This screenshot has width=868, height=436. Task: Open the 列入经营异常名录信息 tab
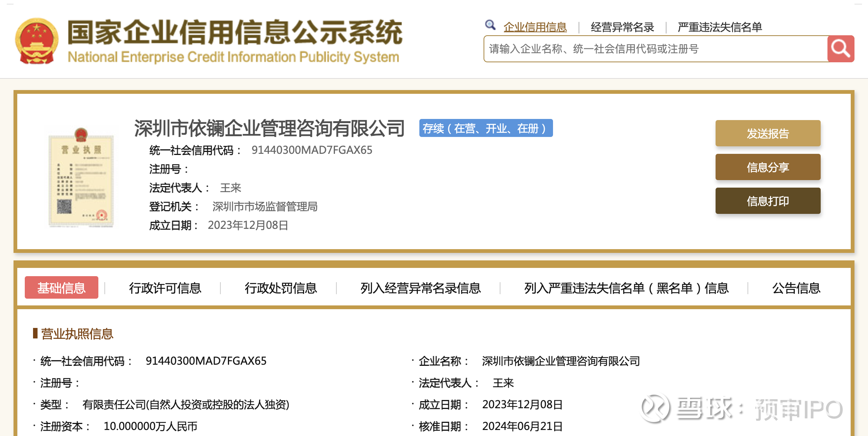point(420,288)
